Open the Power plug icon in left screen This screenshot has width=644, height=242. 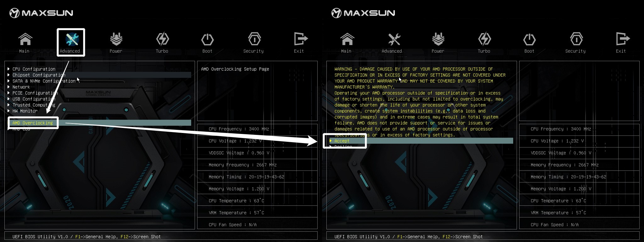pos(116,39)
